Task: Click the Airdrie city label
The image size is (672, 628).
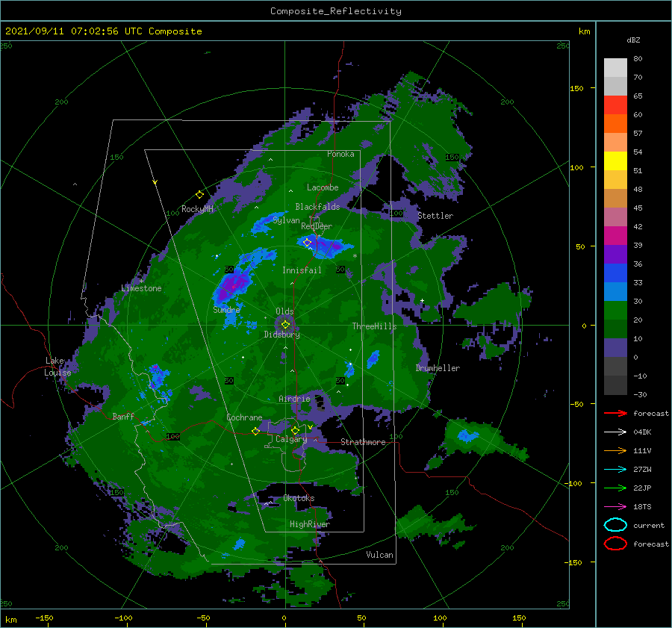Action: tap(294, 399)
